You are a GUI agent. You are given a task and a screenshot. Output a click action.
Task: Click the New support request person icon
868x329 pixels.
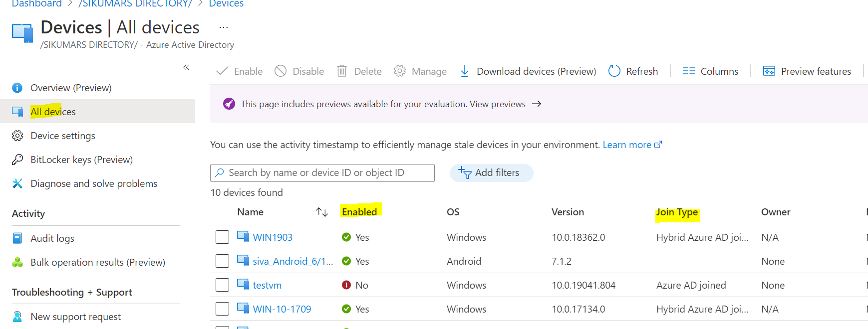(17, 317)
